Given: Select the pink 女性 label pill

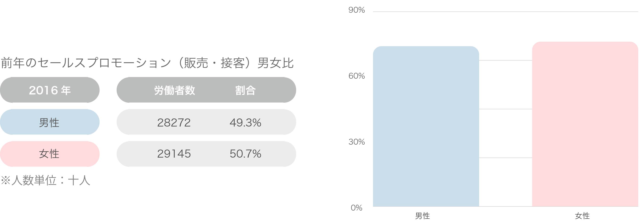Looking at the screenshot, I should [50, 154].
